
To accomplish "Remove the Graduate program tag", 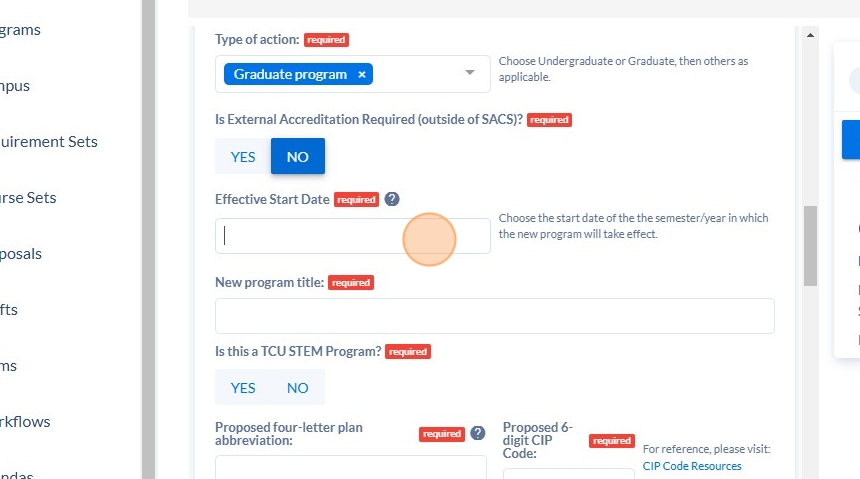I will coord(361,75).
